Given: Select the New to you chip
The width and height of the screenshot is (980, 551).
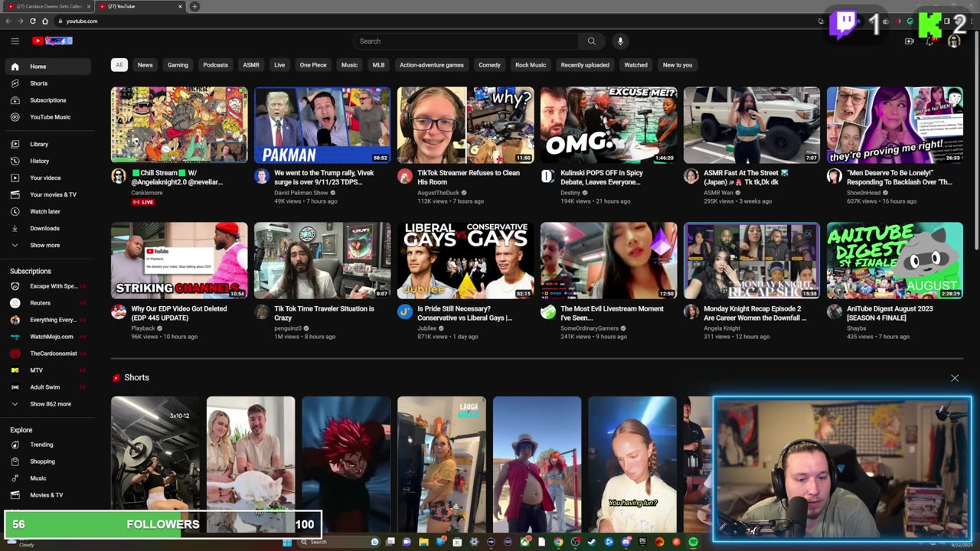Looking at the screenshot, I should pos(678,65).
